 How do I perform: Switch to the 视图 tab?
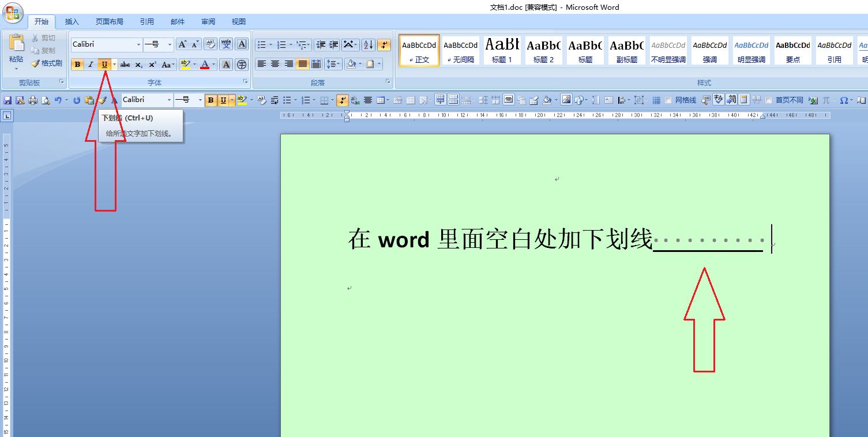(239, 22)
